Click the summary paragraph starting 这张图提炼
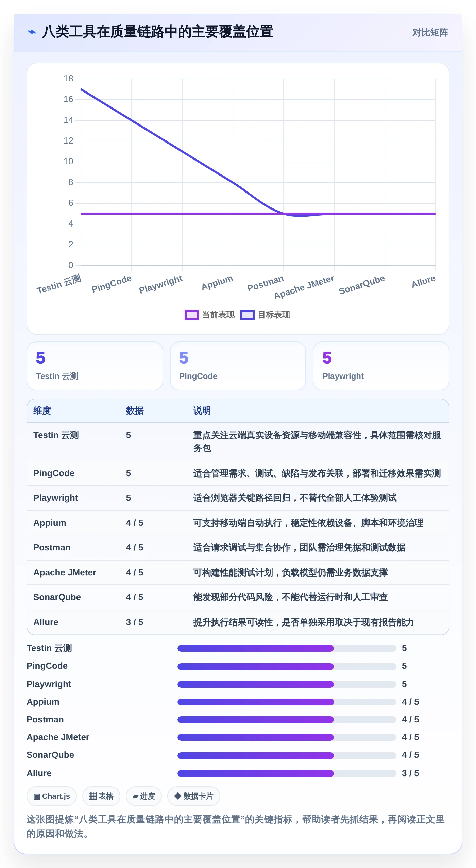This screenshot has width=476, height=868. point(236,827)
